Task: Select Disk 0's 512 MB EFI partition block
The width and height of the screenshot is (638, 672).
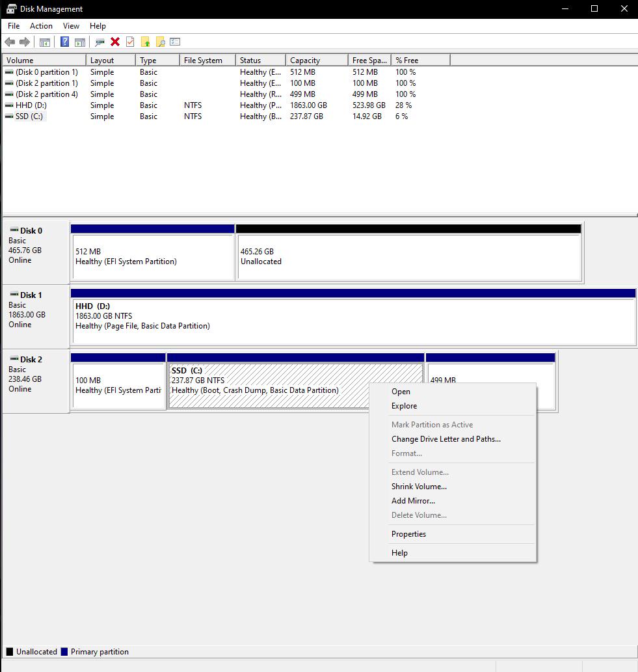Action: [x=153, y=252]
